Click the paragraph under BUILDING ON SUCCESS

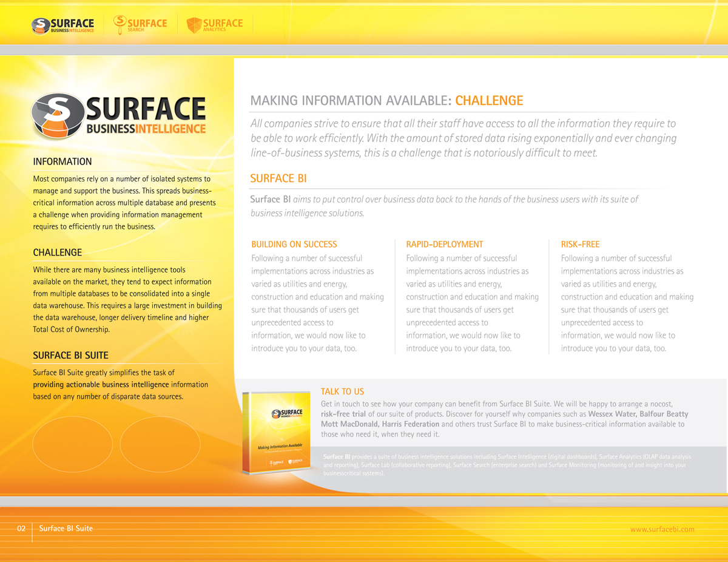coord(317,303)
